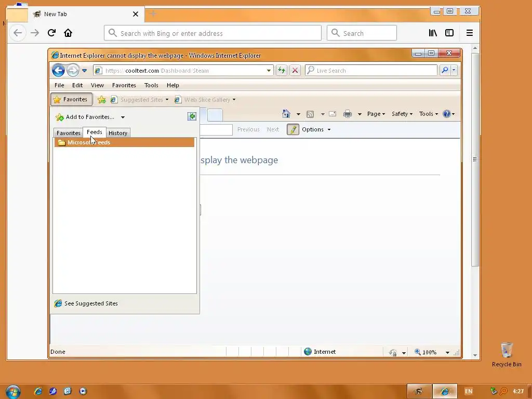Select the Microsoft Feeds folder
Viewport: 532px width, 399px height.
[x=124, y=142]
